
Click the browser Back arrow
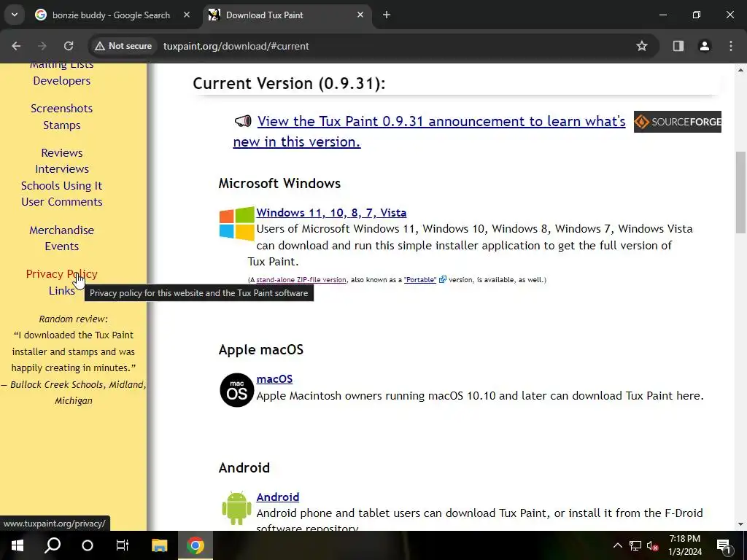(x=16, y=46)
